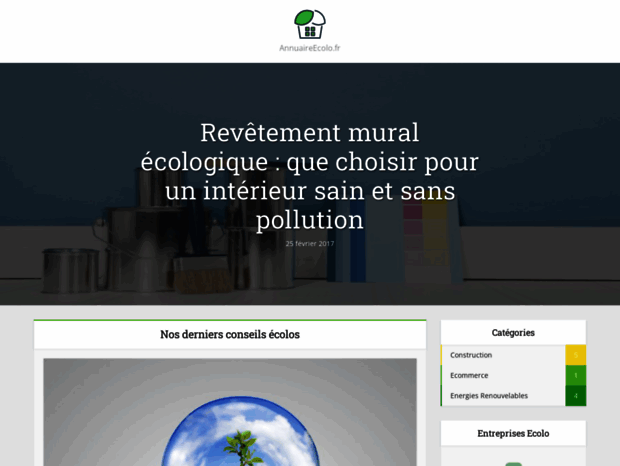The height and width of the screenshot is (466, 620).
Task: Open the Energies Renouvelables category
Action: 489,396
